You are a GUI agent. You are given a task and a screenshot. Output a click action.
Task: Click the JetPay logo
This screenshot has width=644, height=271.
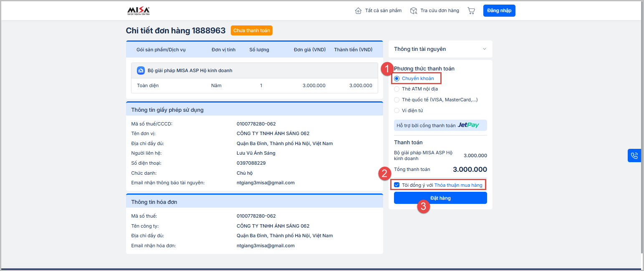pyautogui.click(x=468, y=125)
